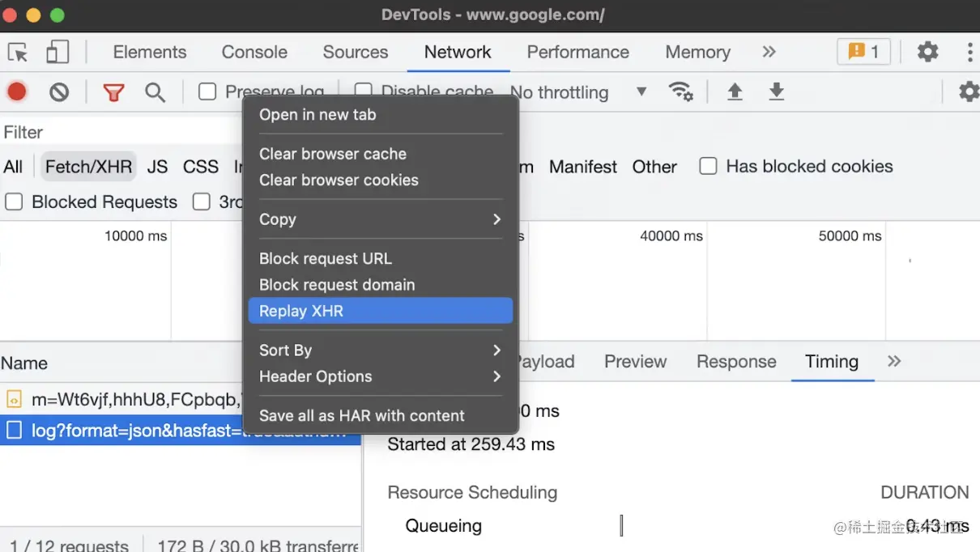Open the network search magnifier
Screen dimensions: 980x552
[155, 92]
